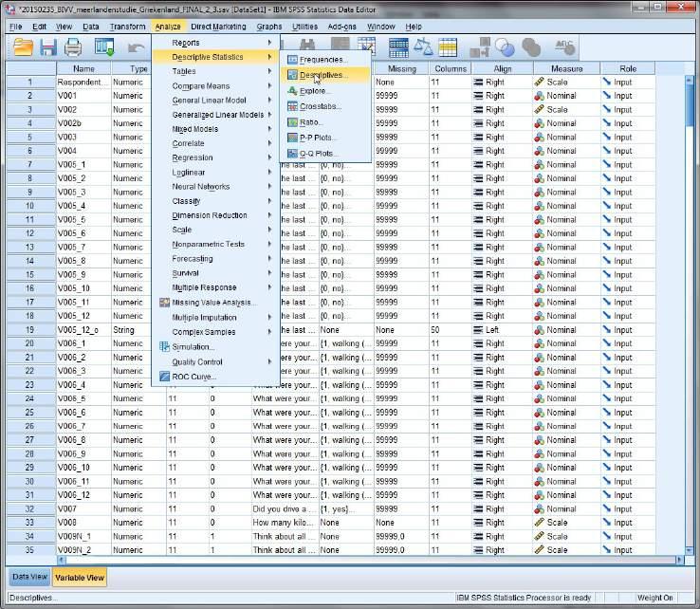Click the Scale measure icon for Respondent row

click(x=540, y=83)
